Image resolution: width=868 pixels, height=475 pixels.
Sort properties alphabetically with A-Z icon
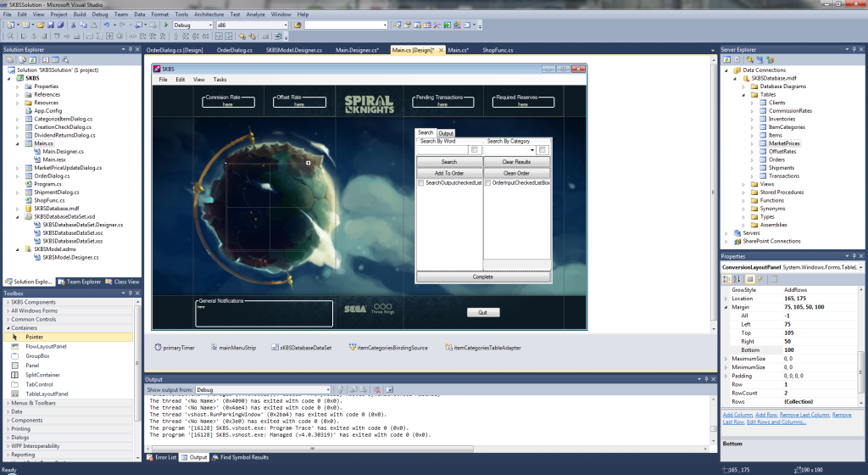pos(737,279)
